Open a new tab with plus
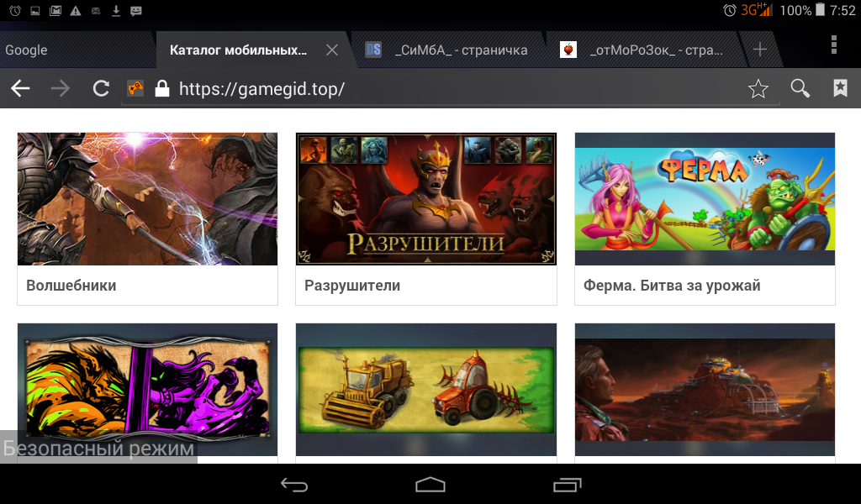861x504 pixels. tap(760, 50)
